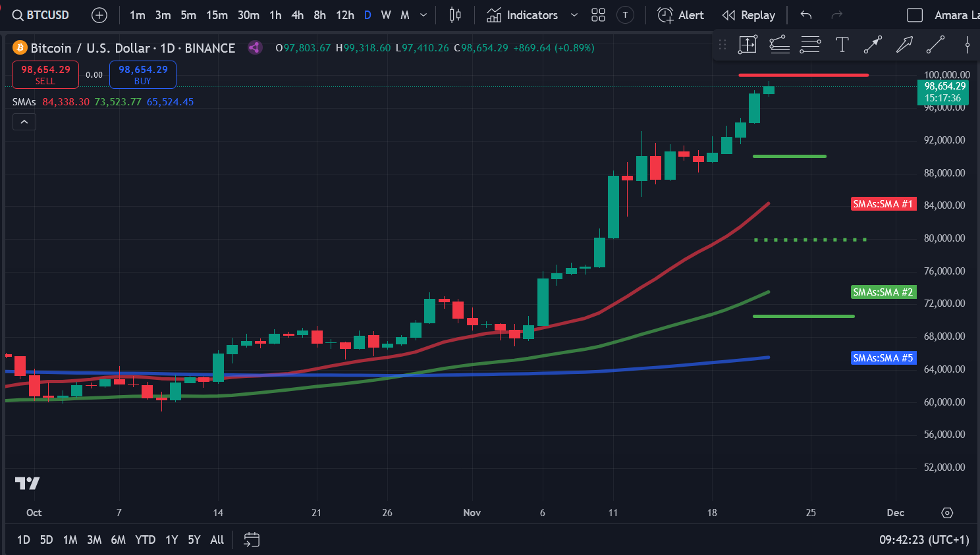Set range to 6M
This screenshot has width=980, height=555.
click(118, 540)
